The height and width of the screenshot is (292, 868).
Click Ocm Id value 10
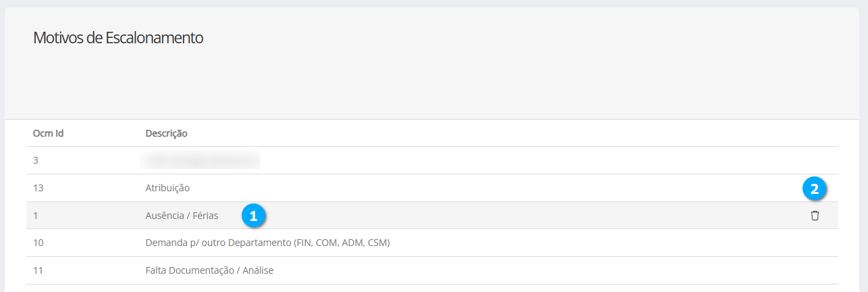click(38, 243)
